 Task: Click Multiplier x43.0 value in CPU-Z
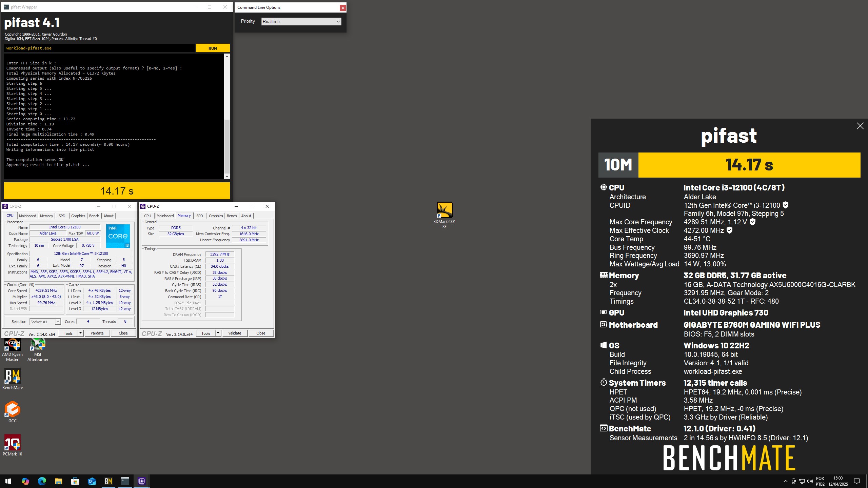point(46,297)
